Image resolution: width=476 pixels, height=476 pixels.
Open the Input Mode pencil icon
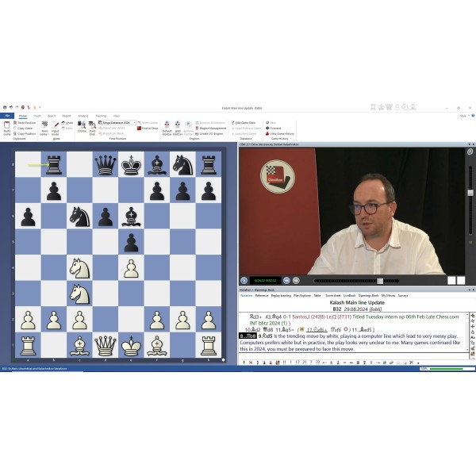[56, 125]
